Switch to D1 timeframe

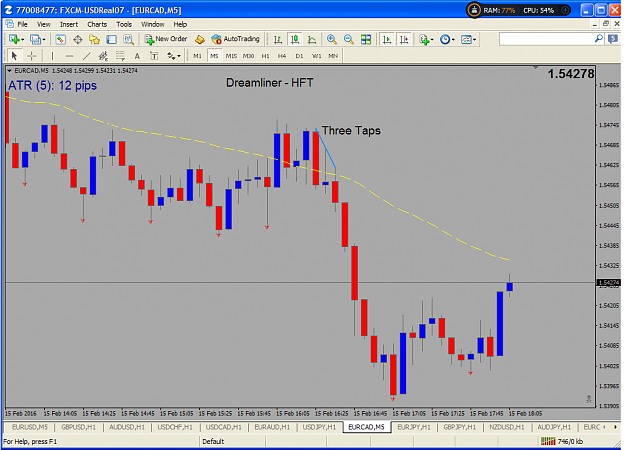point(299,56)
